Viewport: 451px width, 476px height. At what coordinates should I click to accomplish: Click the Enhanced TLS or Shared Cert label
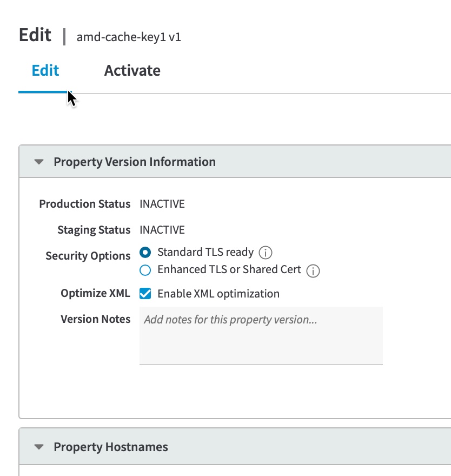[229, 269]
